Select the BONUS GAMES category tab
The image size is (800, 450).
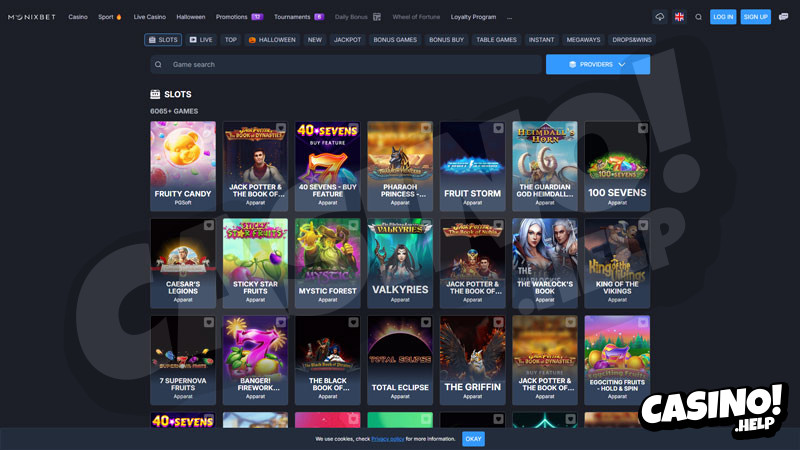395,40
